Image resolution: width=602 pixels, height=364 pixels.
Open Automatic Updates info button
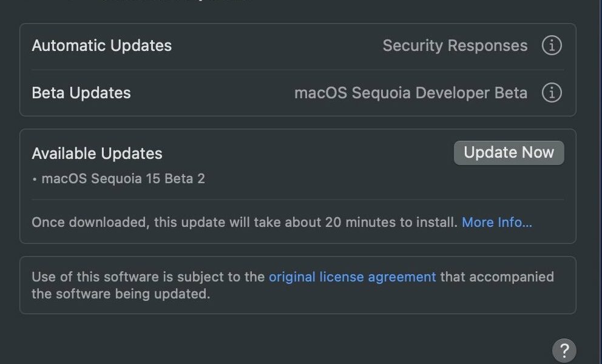(552, 45)
